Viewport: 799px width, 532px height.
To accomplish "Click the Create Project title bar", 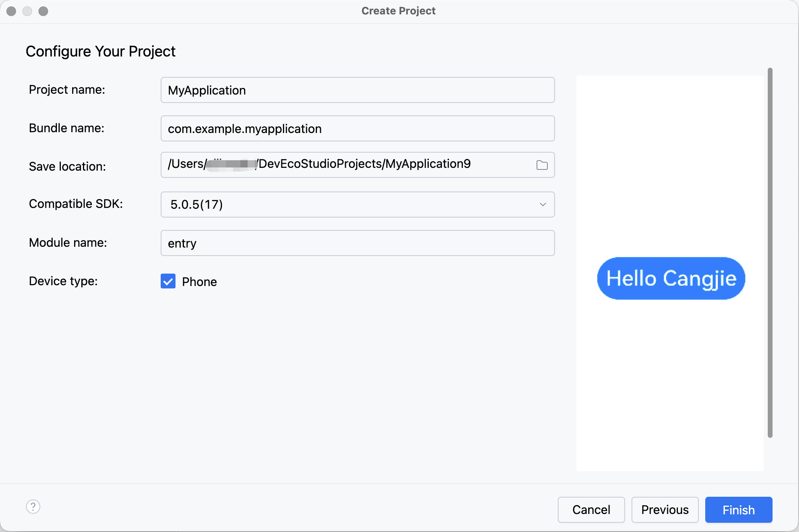I will pos(398,11).
